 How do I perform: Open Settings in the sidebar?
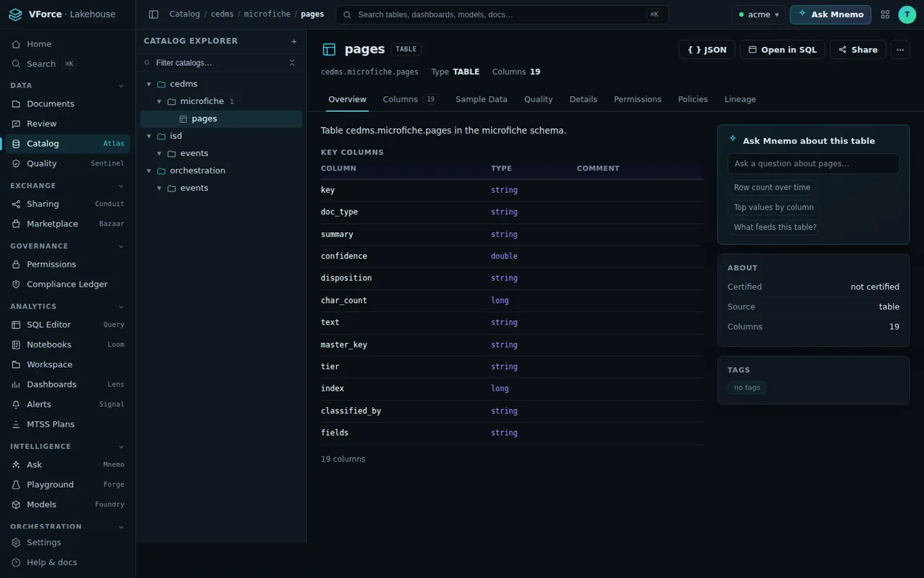tap(68, 543)
